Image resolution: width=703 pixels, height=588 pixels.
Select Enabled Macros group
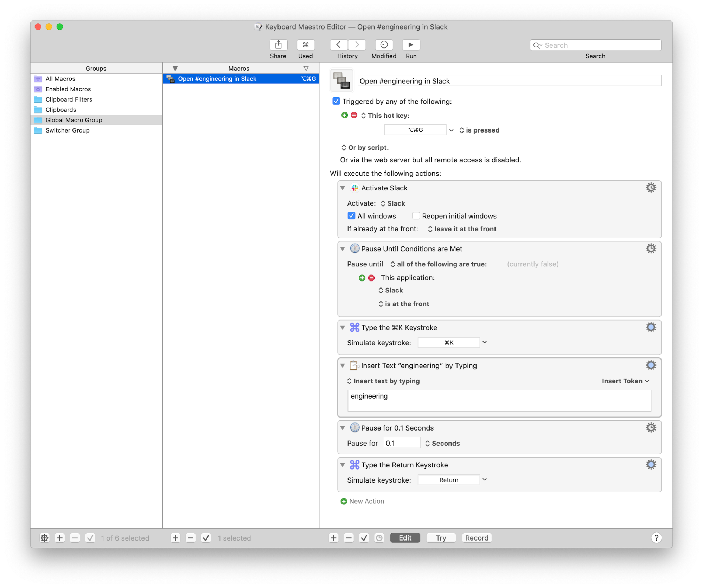96,89
